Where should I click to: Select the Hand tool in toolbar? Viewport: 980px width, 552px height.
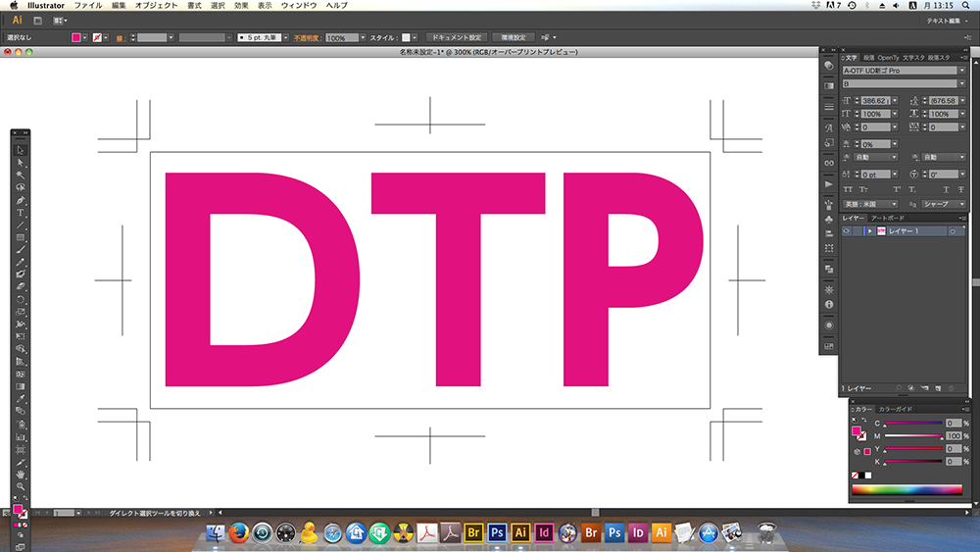click(20, 474)
